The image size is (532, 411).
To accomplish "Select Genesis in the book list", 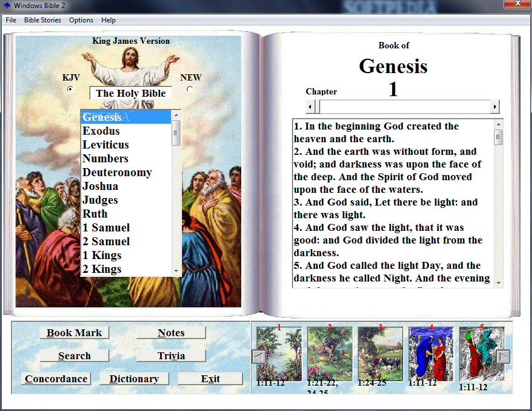I will (126, 117).
